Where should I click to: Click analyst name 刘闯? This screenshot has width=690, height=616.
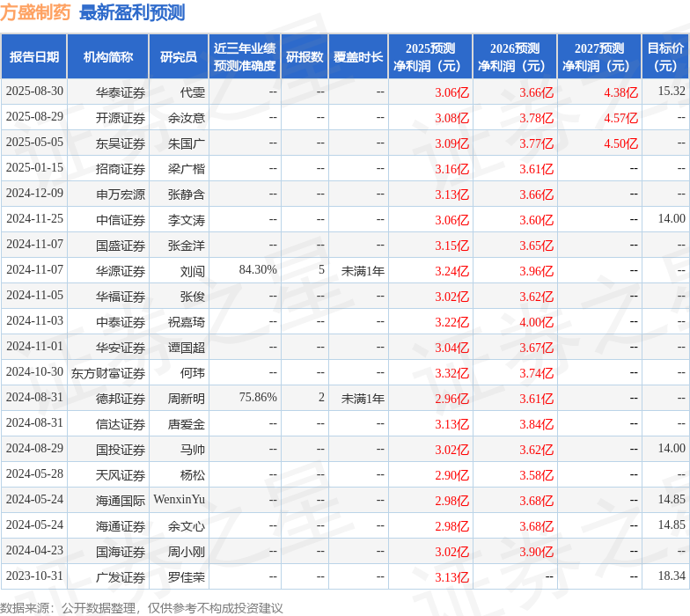tap(193, 271)
